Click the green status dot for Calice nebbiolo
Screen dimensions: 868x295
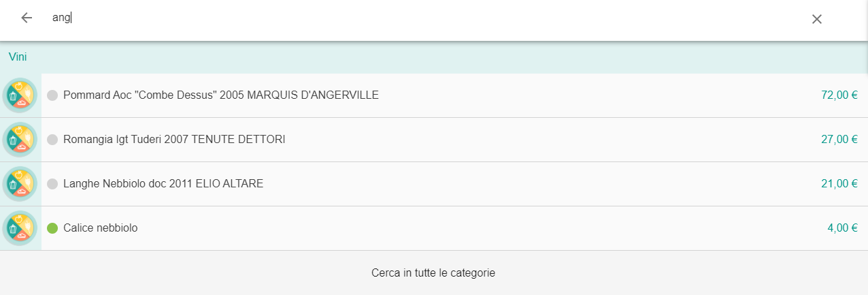(52, 228)
